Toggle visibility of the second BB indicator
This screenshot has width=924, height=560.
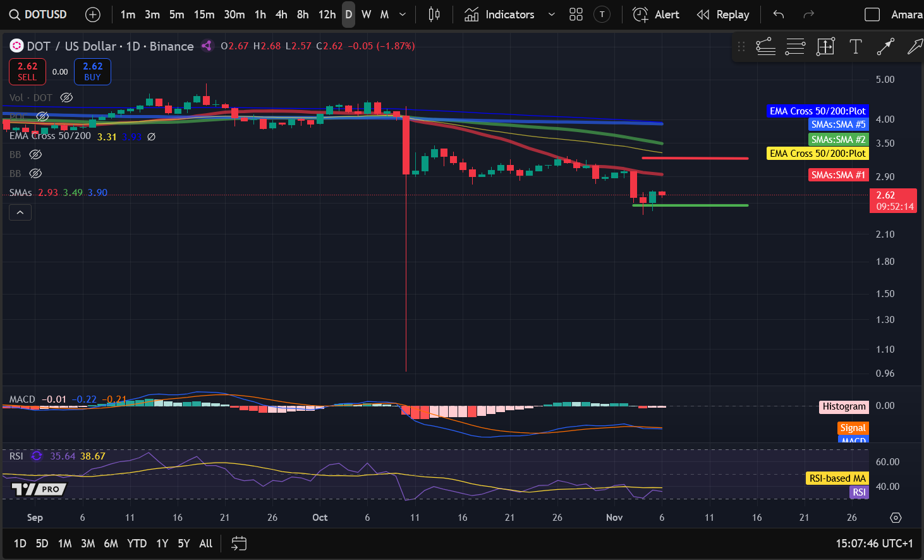pos(35,173)
